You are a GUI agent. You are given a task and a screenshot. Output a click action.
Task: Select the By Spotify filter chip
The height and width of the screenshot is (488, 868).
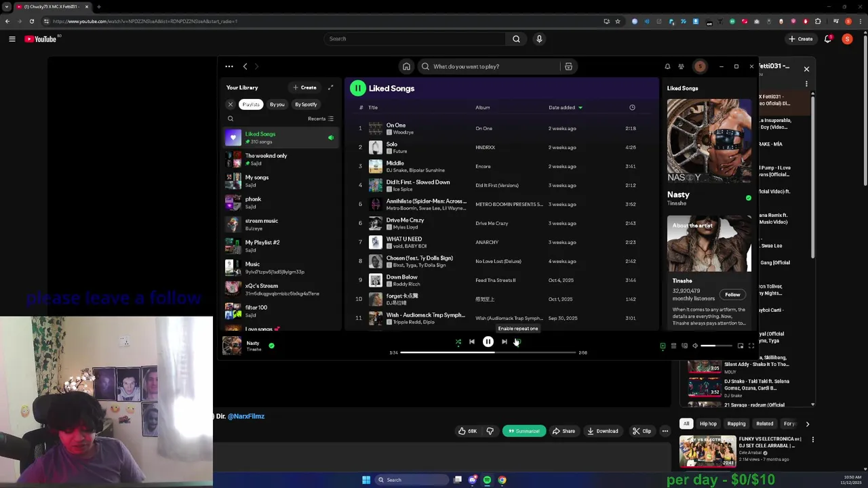(306, 104)
